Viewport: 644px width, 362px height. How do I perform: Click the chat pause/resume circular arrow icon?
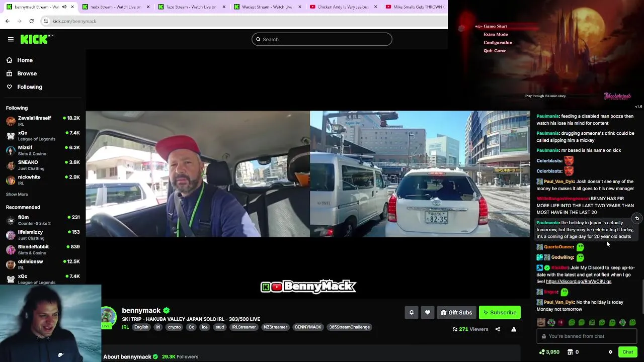pos(636,218)
